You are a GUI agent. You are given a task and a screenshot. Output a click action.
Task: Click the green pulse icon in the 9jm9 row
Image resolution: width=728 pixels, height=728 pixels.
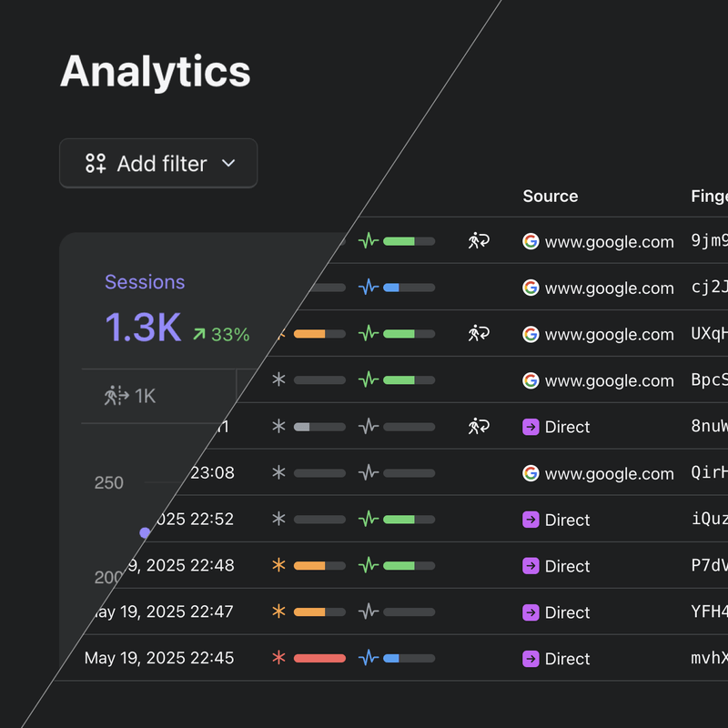(x=369, y=241)
